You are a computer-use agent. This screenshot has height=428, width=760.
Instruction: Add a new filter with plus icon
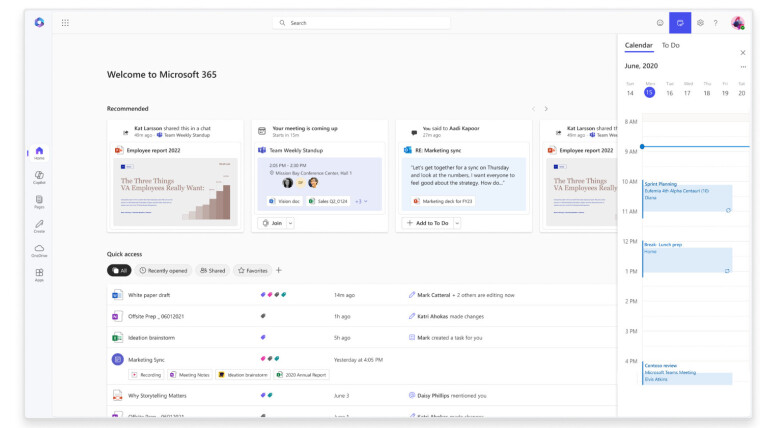[279, 270]
